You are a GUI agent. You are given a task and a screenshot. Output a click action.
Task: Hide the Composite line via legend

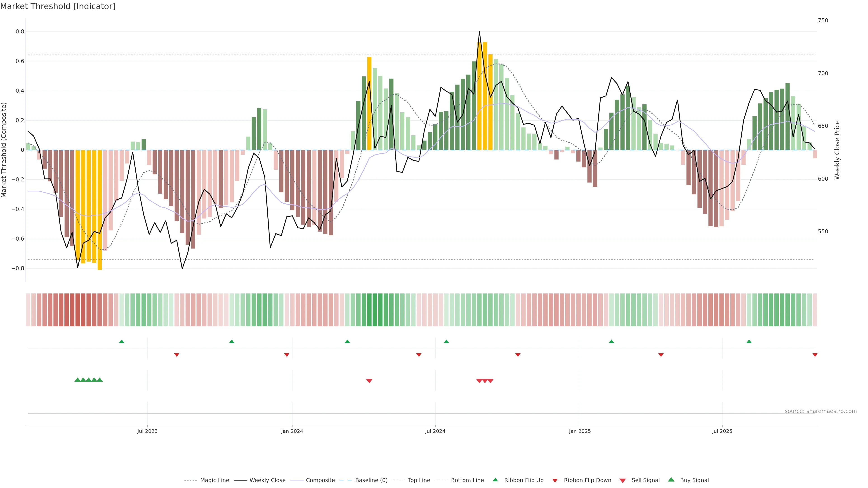320,480
